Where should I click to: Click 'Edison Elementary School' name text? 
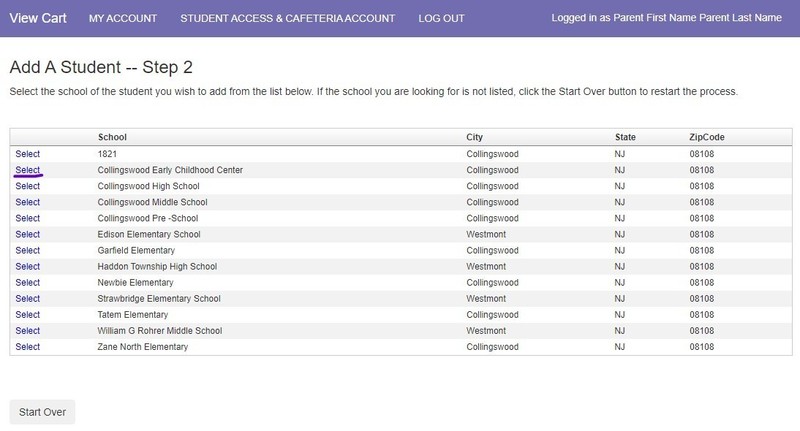(149, 234)
